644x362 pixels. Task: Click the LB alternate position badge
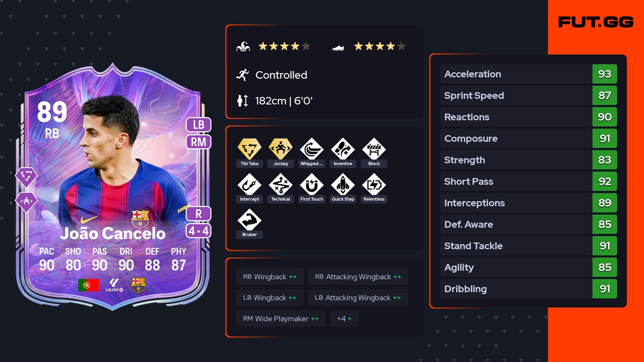point(199,125)
